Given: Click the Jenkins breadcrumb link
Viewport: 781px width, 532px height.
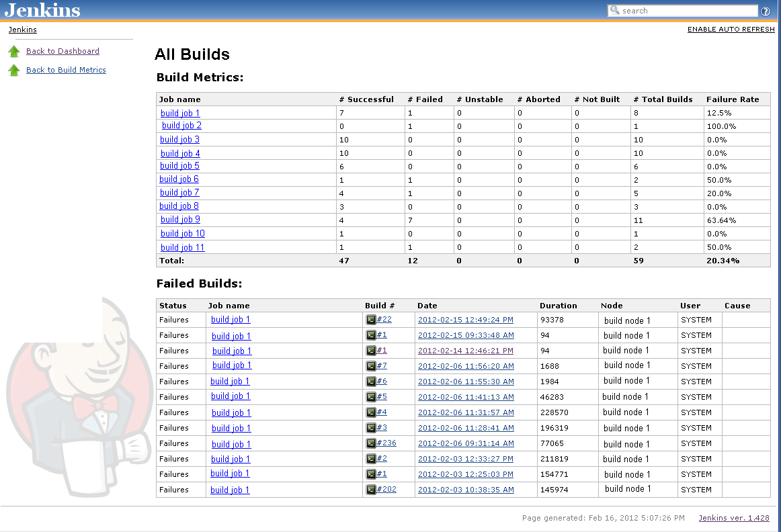Looking at the screenshot, I should click(22, 30).
